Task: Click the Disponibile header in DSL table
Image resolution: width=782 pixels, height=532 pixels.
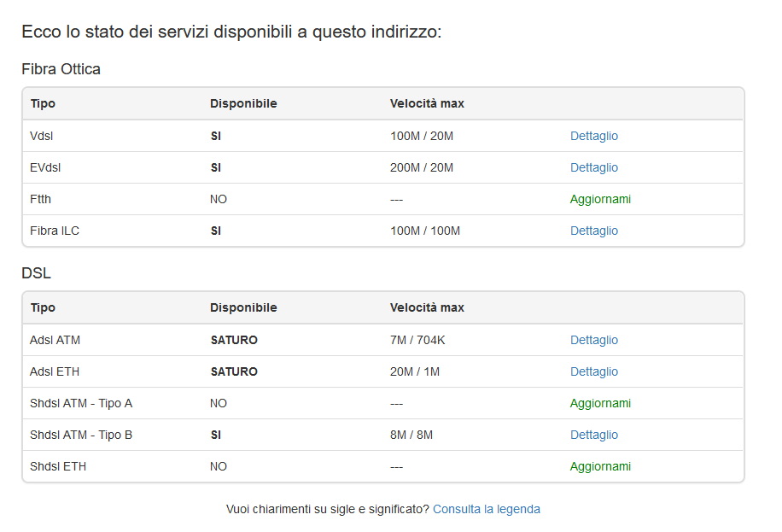Action: 243,307
